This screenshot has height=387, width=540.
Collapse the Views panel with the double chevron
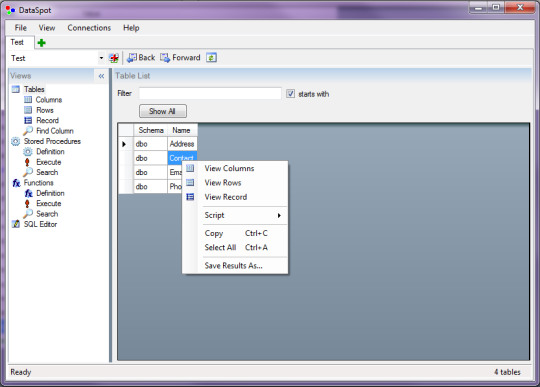point(101,76)
